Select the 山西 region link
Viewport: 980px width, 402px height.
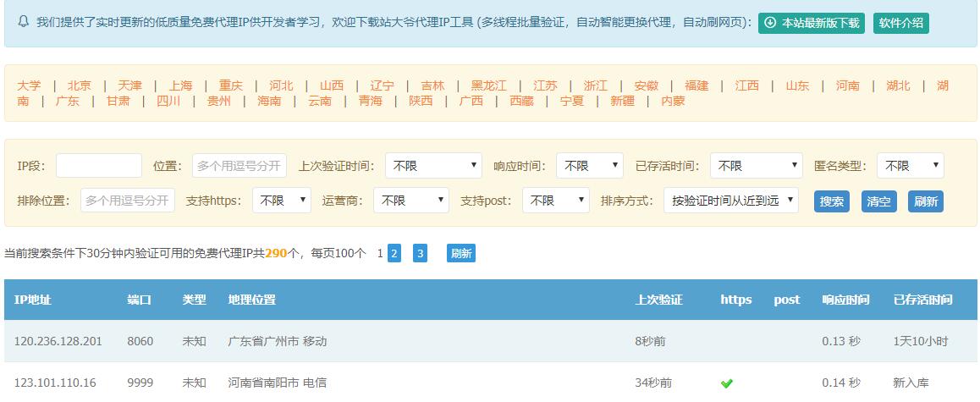tap(332, 85)
